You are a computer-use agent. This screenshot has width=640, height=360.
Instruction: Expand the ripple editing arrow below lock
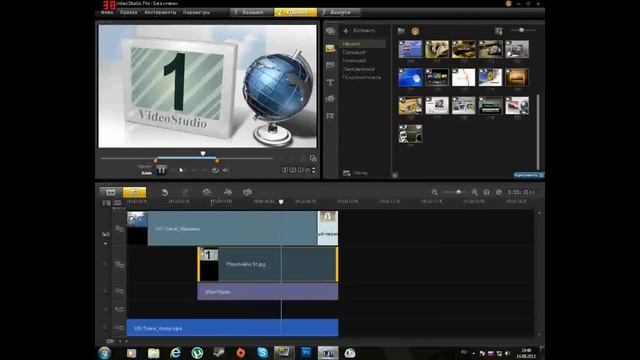(x=105, y=244)
